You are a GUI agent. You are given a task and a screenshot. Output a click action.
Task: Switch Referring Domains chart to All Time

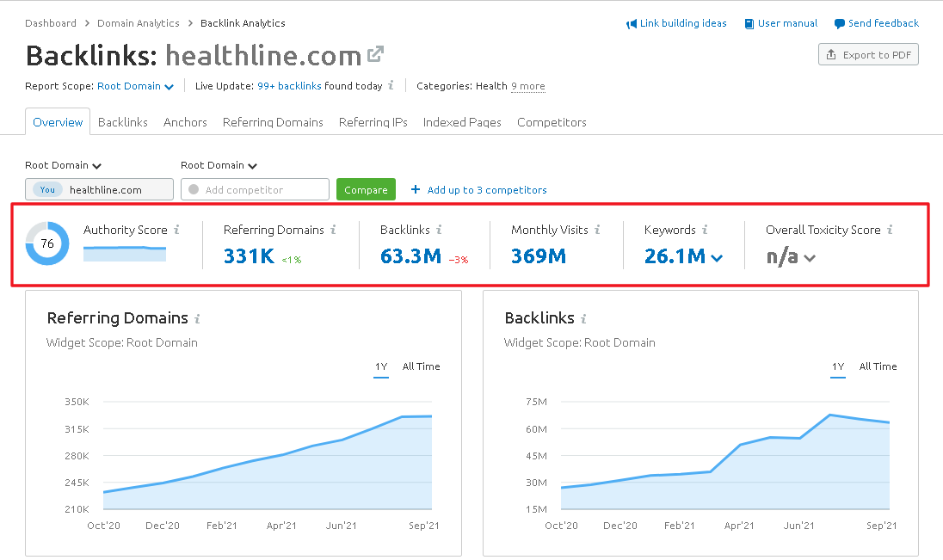point(422,366)
